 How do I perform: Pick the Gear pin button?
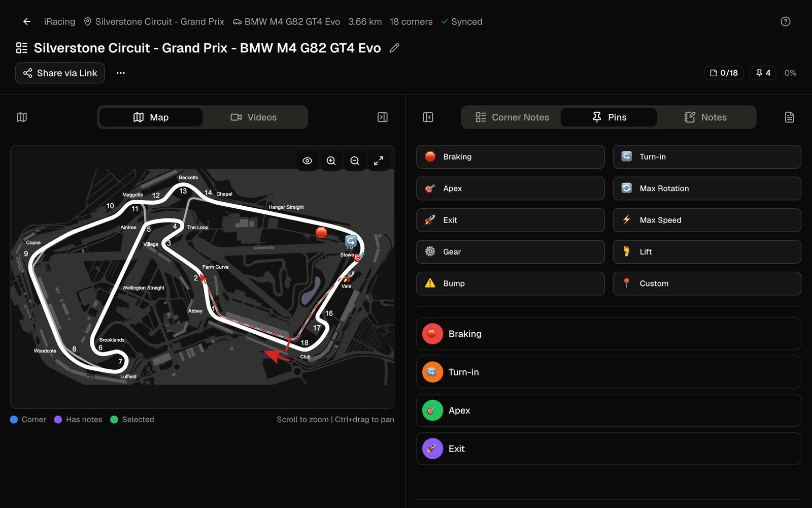510,252
